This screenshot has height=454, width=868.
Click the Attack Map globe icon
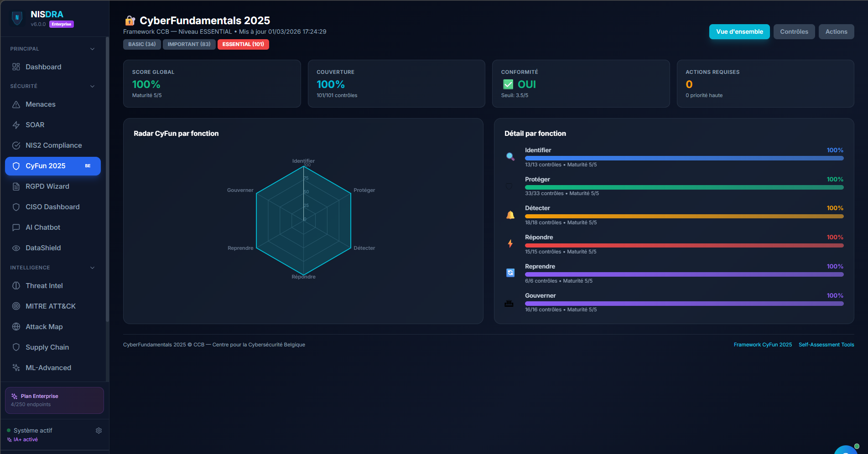[16, 327]
